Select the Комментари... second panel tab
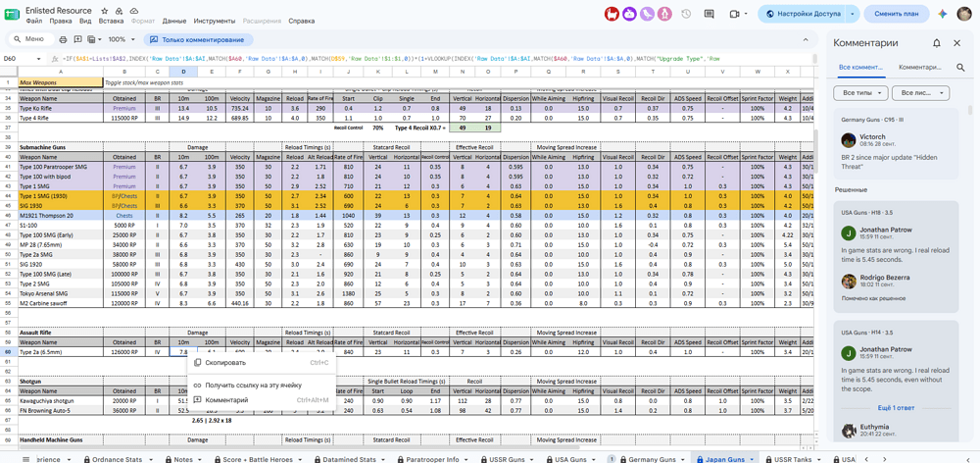This screenshot has width=980, height=463. [919, 67]
